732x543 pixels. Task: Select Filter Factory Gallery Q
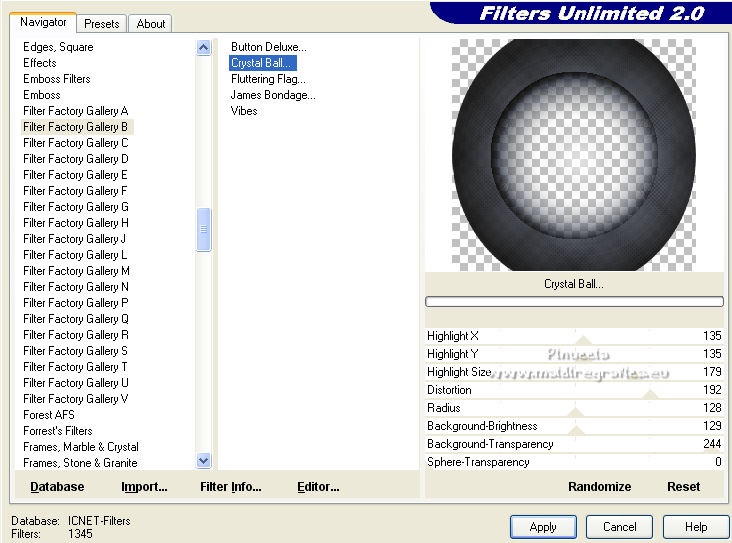pyautogui.click(x=76, y=319)
